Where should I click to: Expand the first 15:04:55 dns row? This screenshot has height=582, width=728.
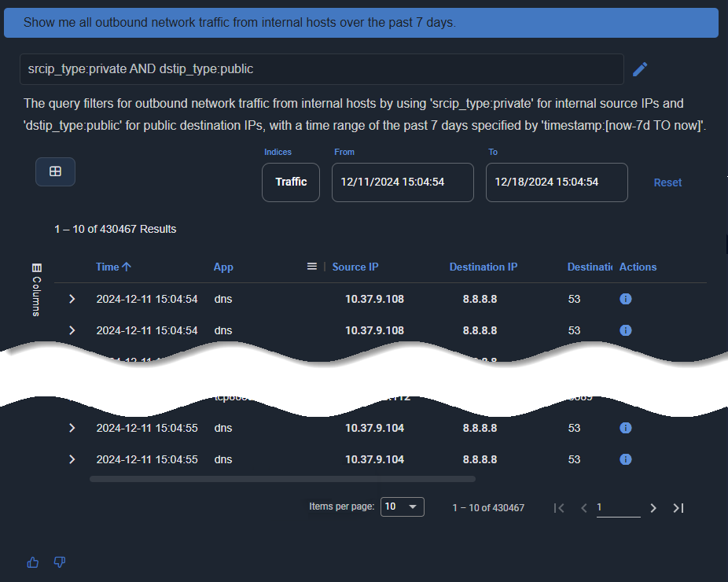[72, 428]
